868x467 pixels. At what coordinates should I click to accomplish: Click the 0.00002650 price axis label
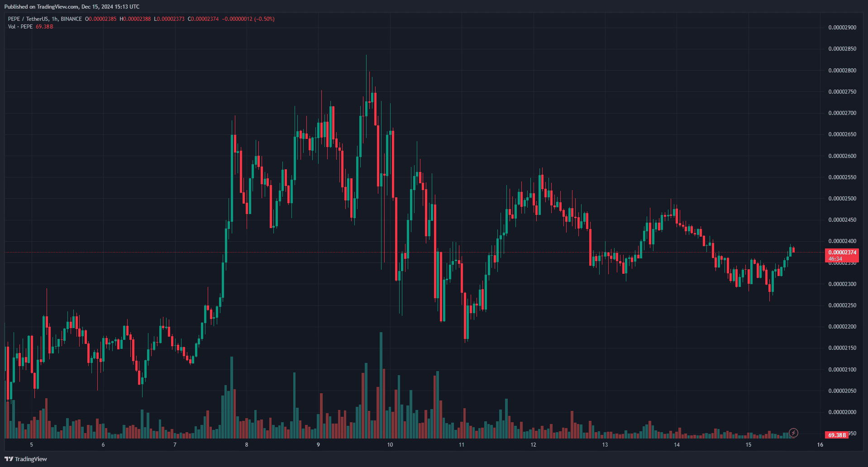[x=842, y=134]
